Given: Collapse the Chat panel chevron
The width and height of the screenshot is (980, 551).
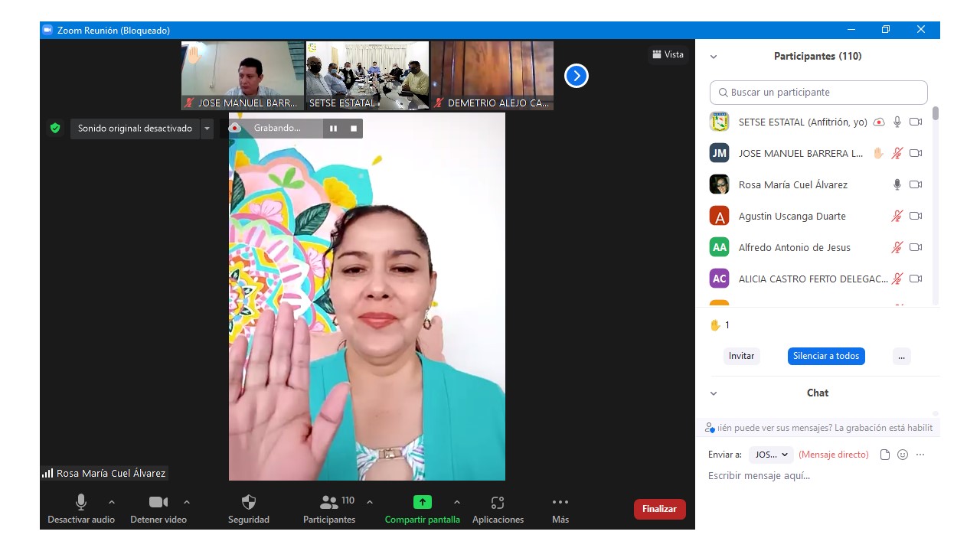Looking at the screenshot, I should tap(714, 393).
